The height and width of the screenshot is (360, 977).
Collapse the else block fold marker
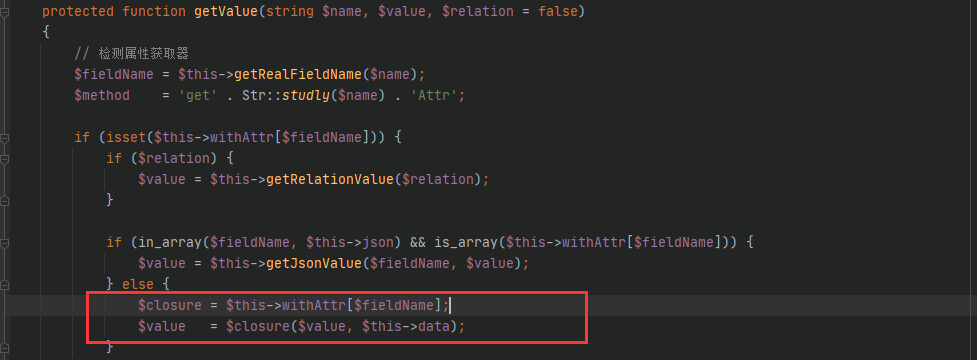coord(4,284)
